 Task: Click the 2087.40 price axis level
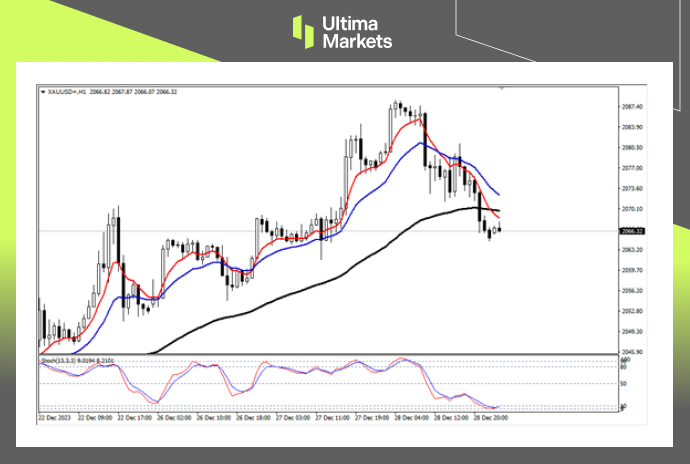click(x=632, y=106)
